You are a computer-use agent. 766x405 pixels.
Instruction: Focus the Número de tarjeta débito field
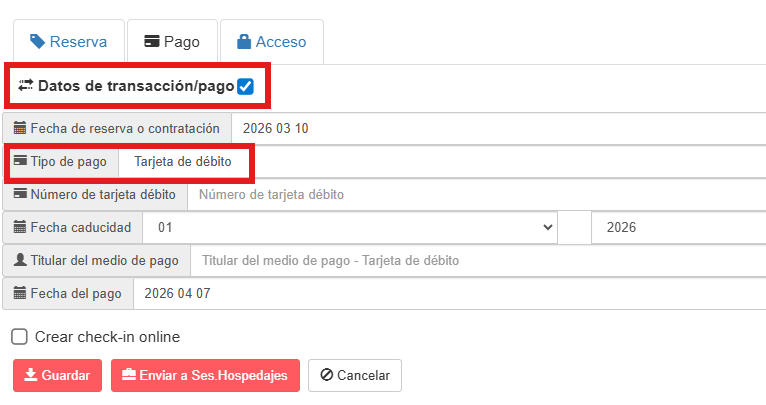[x=475, y=194]
